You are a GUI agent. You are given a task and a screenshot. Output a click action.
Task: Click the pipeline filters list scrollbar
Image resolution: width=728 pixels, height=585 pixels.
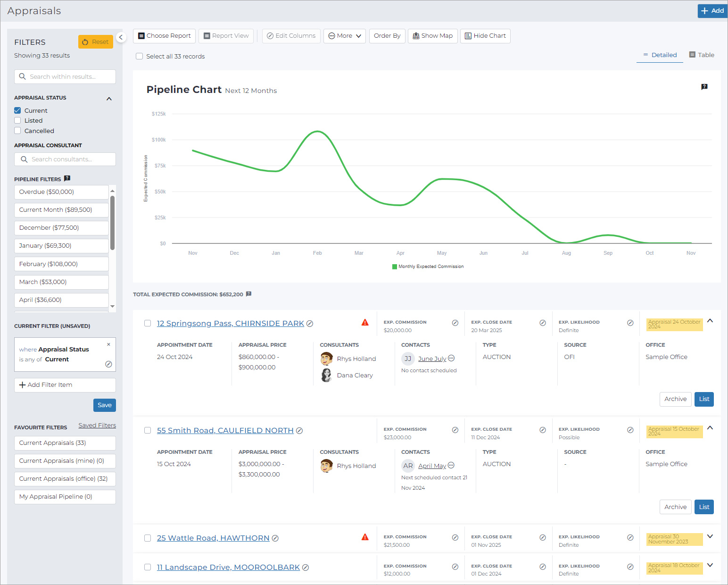click(x=112, y=223)
